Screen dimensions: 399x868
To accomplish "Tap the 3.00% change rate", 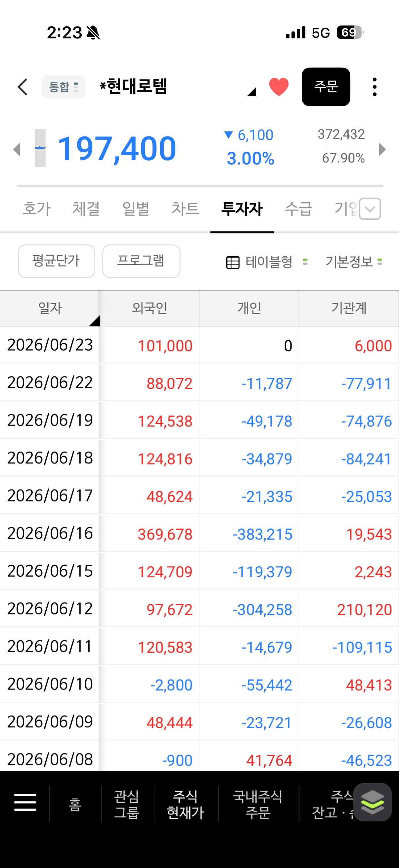I will click(x=250, y=158).
